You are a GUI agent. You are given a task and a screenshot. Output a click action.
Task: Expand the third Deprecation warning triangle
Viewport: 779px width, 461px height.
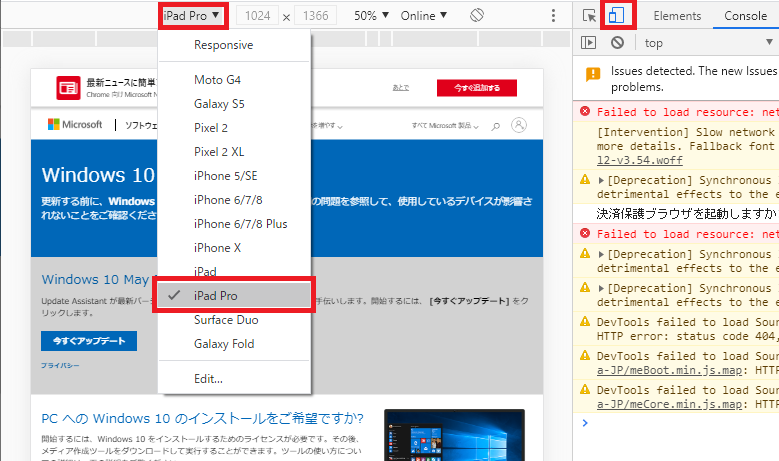point(601,289)
